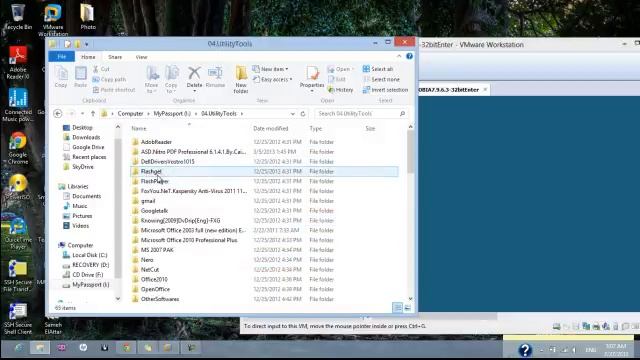Open the Move to dropdown
This screenshot has width=640, height=360.
point(151,79)
